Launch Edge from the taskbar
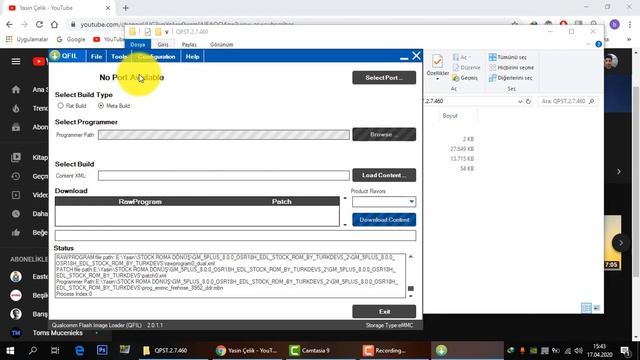Image resolution: width=640 pixels, height=360 pixels. (x=79, y=350)
